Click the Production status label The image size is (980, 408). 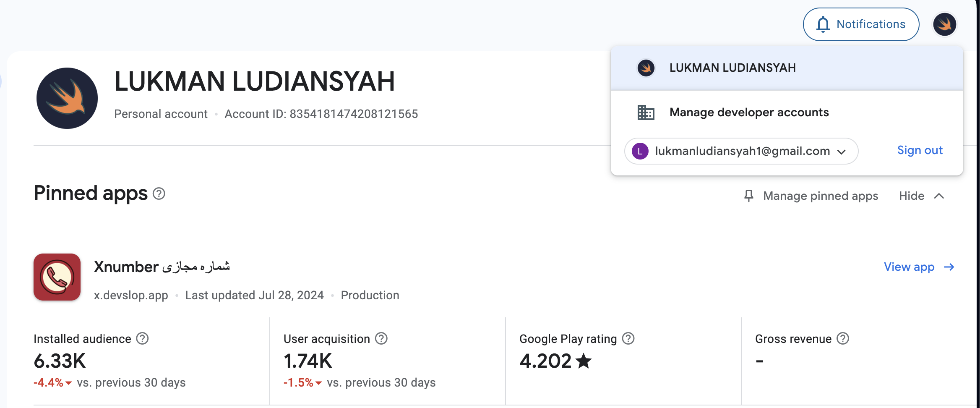pos(370,296)
